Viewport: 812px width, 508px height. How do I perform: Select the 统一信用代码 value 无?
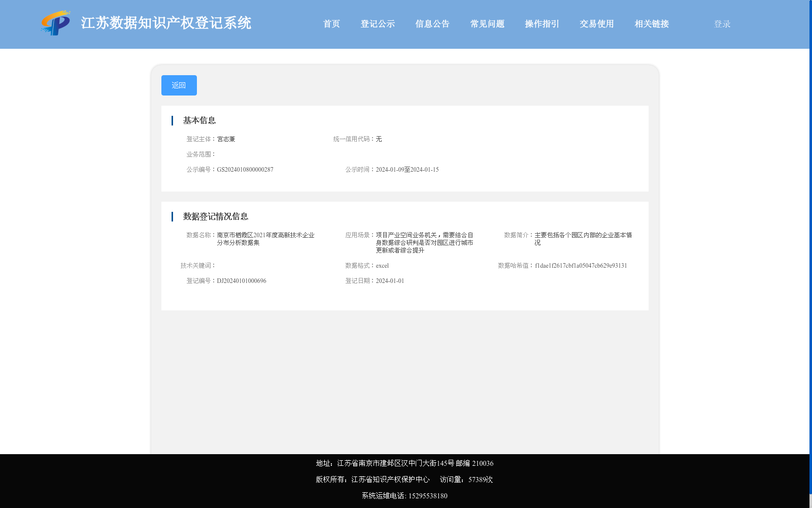click(x=379, y=139)
